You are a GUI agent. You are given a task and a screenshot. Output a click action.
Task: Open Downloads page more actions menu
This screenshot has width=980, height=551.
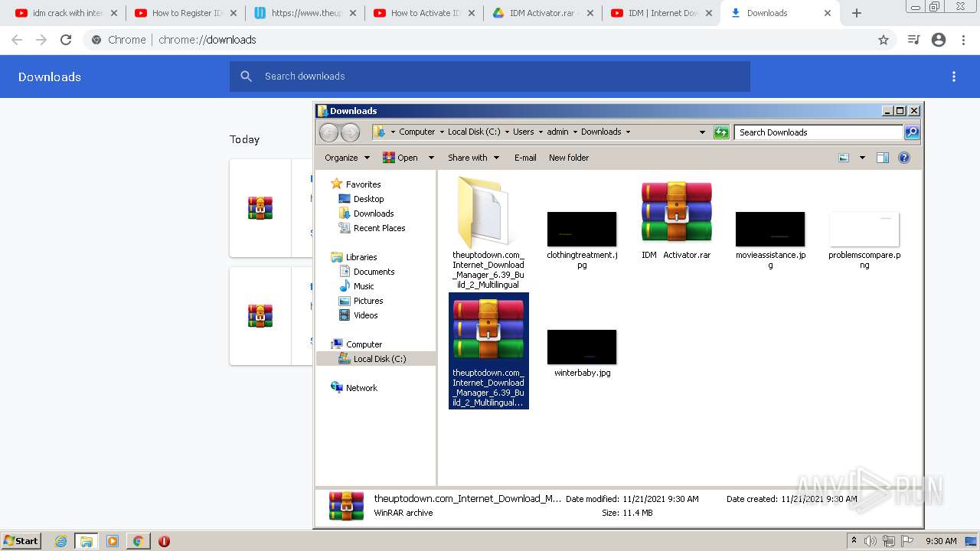click(954, 77)
